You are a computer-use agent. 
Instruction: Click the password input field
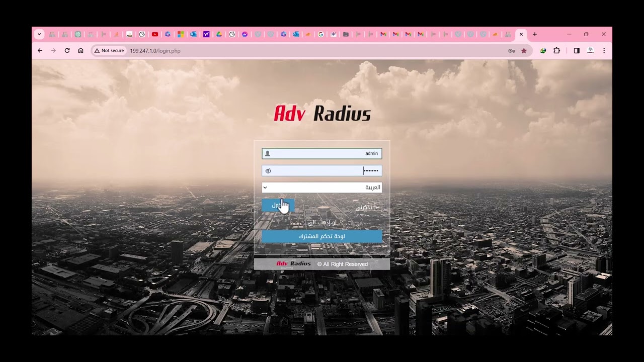(x=322, y=171)
